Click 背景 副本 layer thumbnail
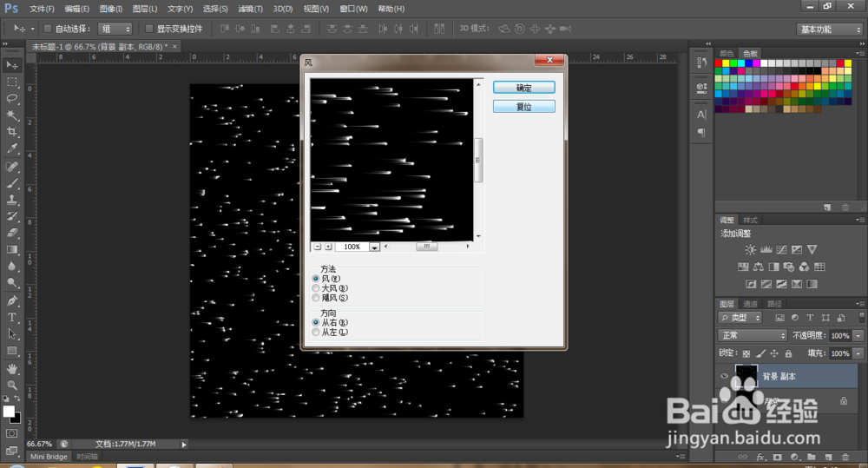 coord(746,376)
